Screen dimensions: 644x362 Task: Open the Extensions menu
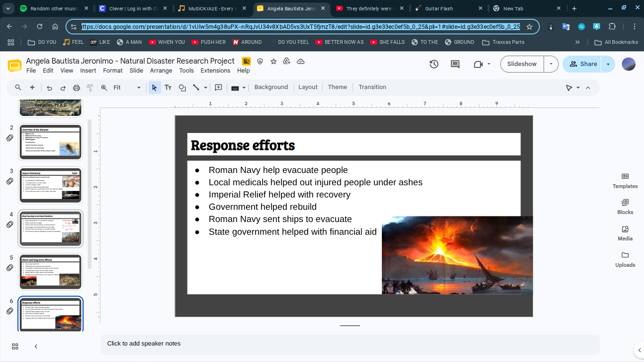pos(215,71)
